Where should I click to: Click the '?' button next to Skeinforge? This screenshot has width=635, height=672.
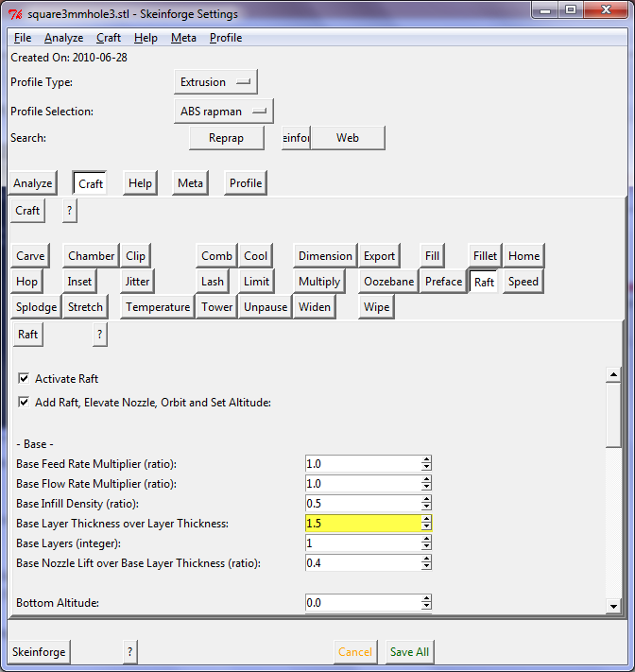pyautogui.click(x=130, y=651)
